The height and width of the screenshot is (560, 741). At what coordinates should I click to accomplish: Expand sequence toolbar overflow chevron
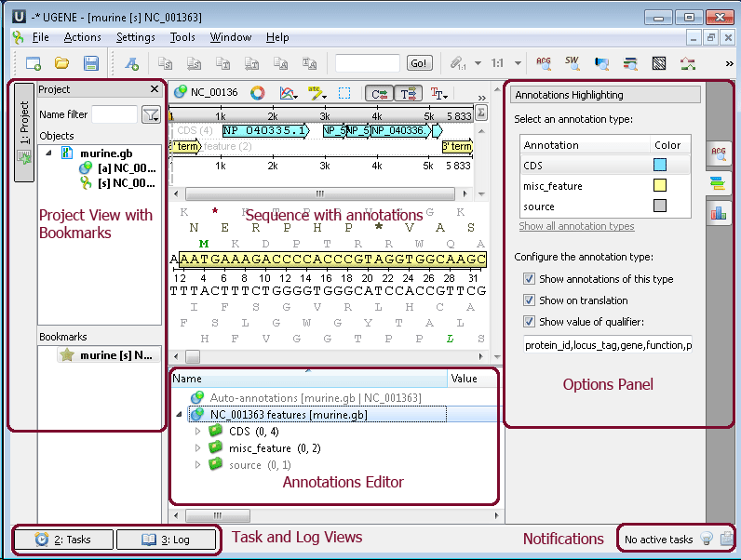481,98
